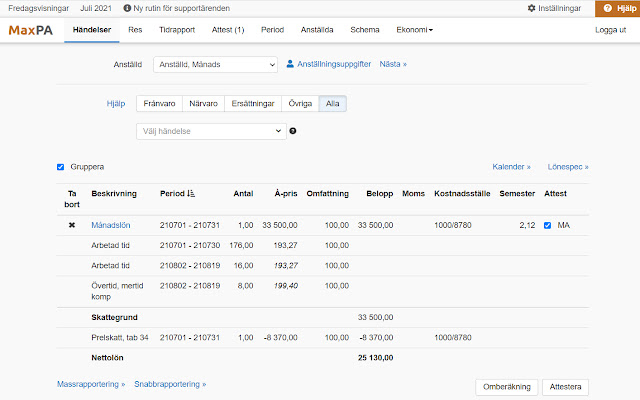Toggle the Gruppera checkbox
Screen dimensions: 640x400
pyautogui.click(x=60, y=167)
